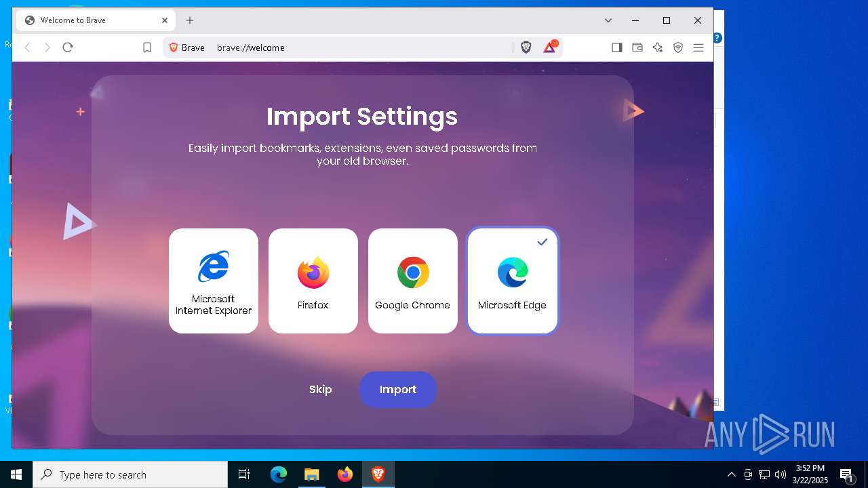The image size is (868, 488).
Task: Select the Microsoft Internet Explorer import card
Action: tap(214, 281)
